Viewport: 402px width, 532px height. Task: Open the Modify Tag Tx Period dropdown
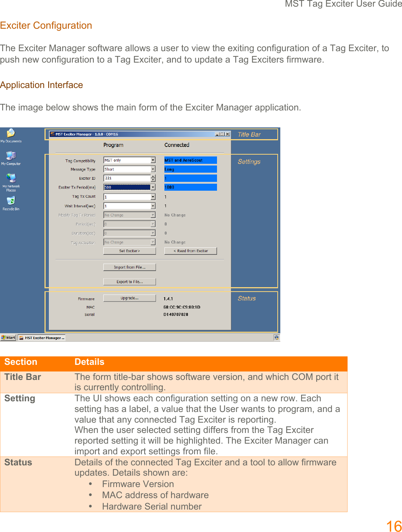(x=153, y=215)
